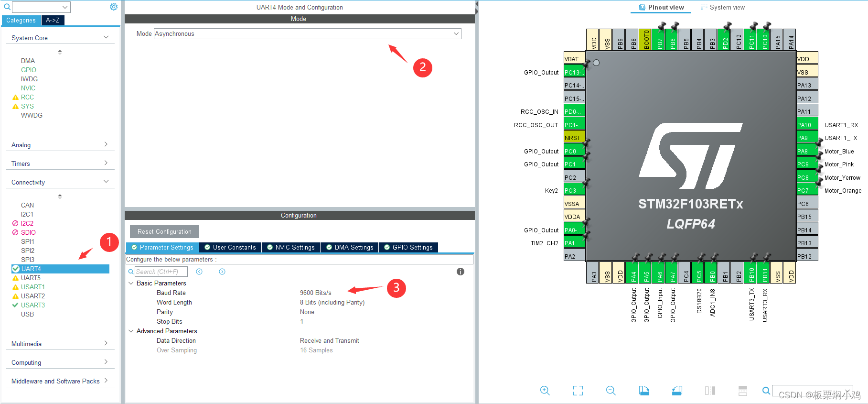868x404 pixels.
Task: Open settings with the gear icon above categories
Action: pyautogui.click(x=114, y=7)
